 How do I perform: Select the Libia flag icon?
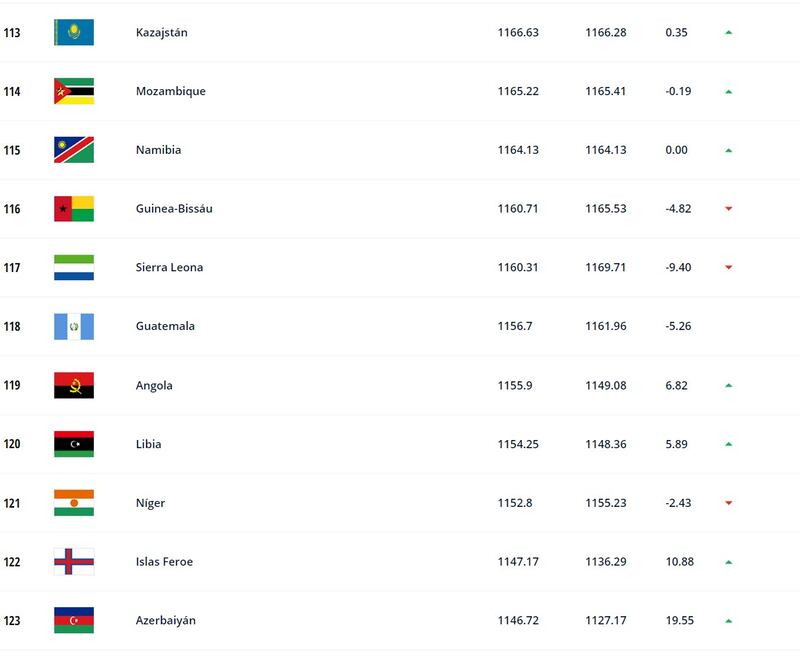(74, 444)
